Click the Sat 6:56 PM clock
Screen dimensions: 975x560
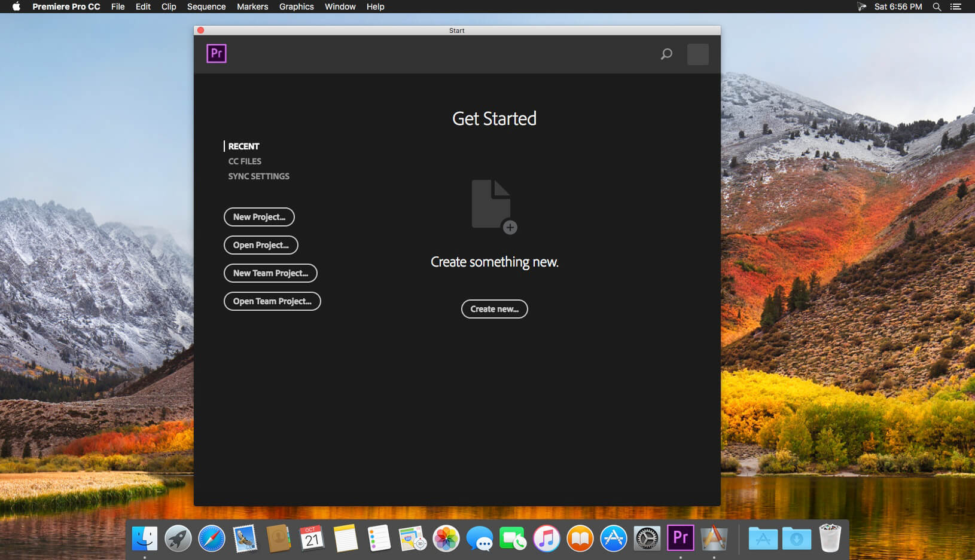[898, 7]
